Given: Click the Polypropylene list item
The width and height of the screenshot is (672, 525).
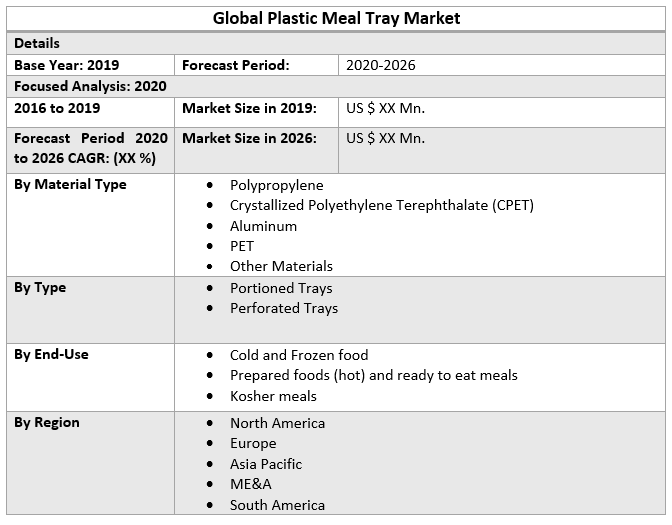Looking at the screenshot, I should click(276, 185).
